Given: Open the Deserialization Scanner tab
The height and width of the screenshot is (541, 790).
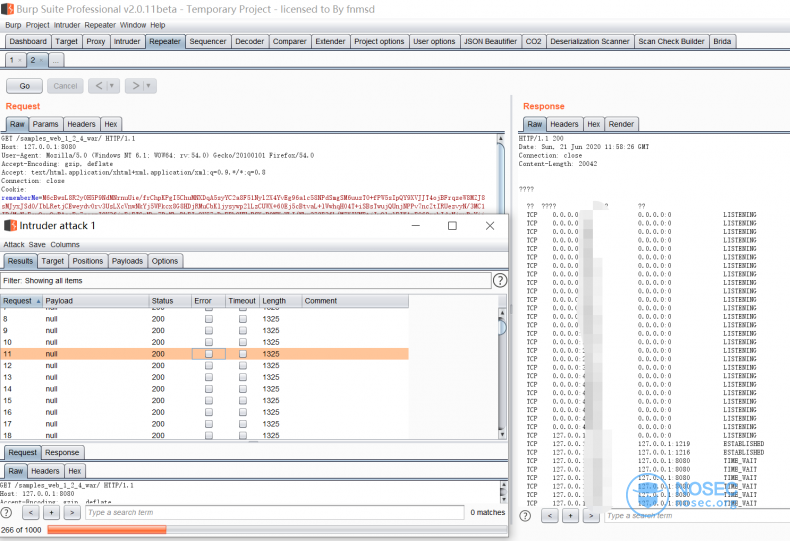Looking at the screenshot, I should (589, 41).
